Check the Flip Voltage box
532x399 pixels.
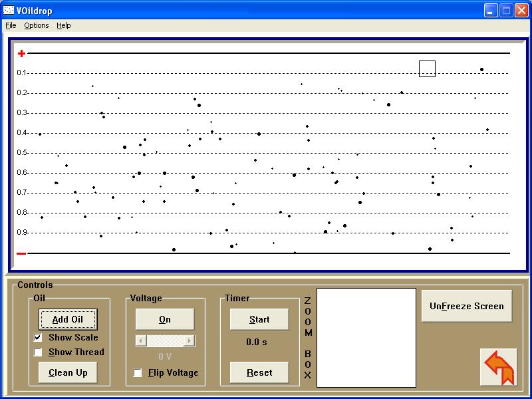138,372
